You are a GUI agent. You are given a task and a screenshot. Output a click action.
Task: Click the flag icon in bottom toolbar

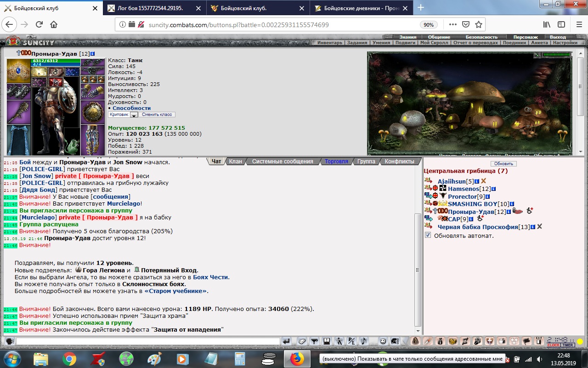527,341
